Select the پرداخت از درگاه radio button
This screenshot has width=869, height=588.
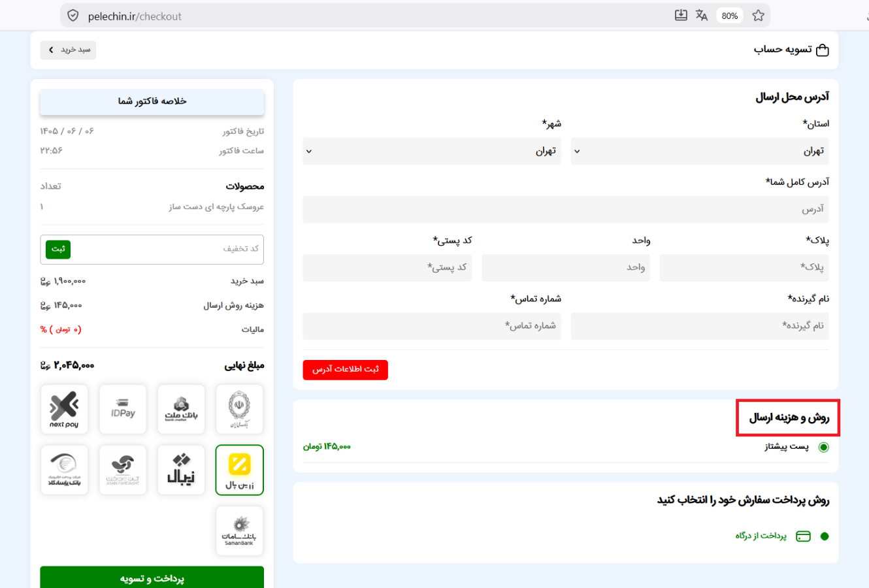(825, 536)
